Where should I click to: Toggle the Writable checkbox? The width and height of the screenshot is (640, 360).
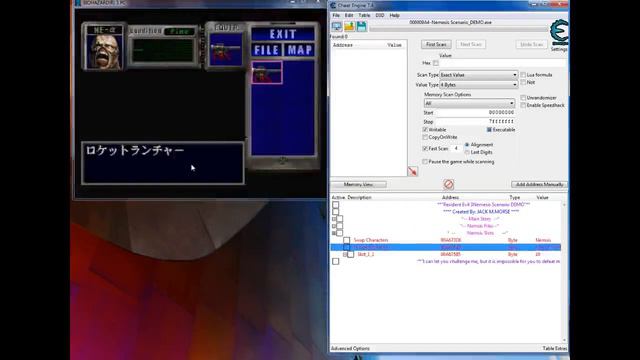(425, 129)
